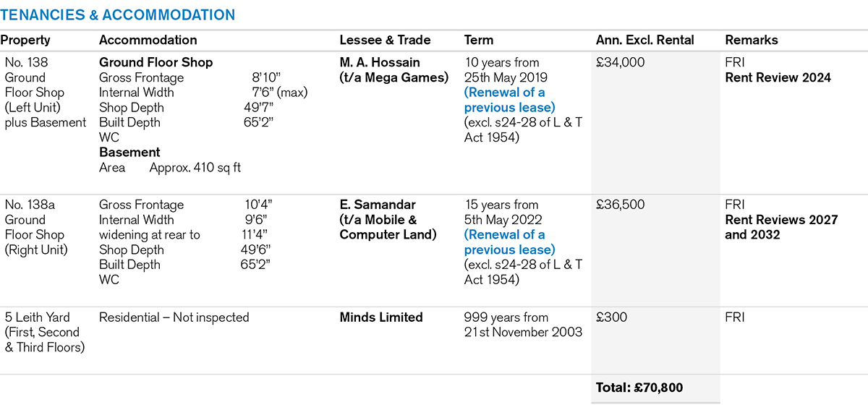Click the £34,000 rental value

(620, 63)
